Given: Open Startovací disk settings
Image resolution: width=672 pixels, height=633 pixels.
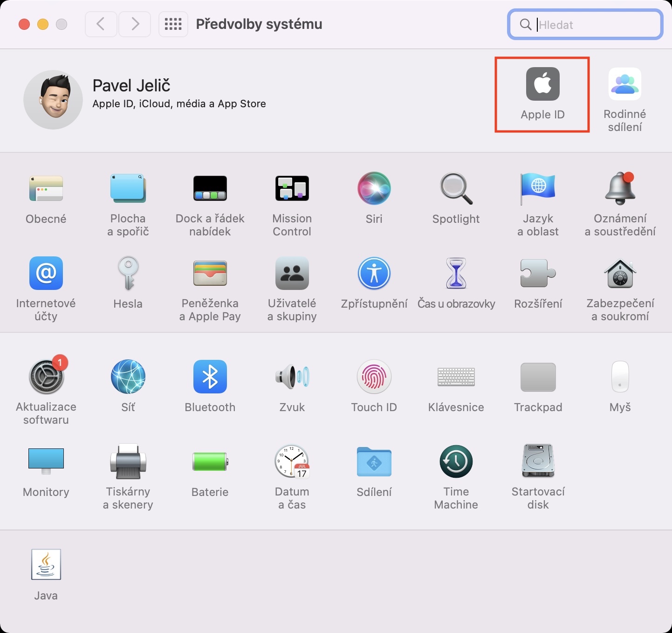Looking at the screenshot, I should click(x=538, y=478).
